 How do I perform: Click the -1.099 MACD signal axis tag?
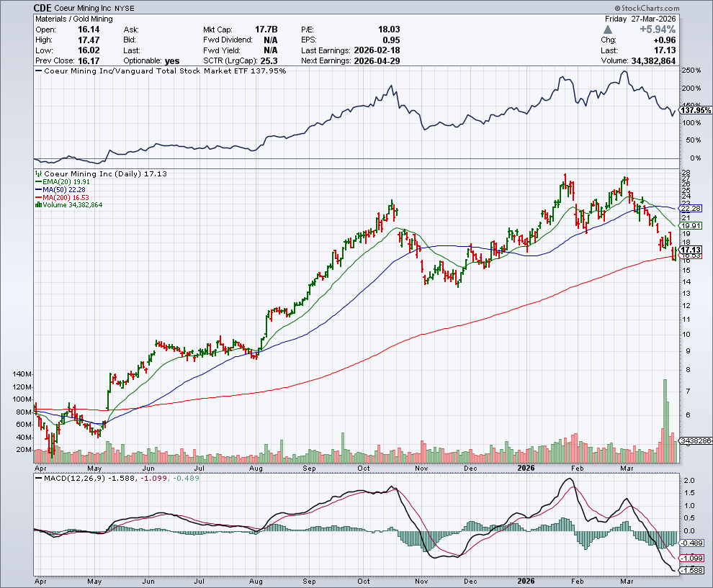click(x=691, y=558)
